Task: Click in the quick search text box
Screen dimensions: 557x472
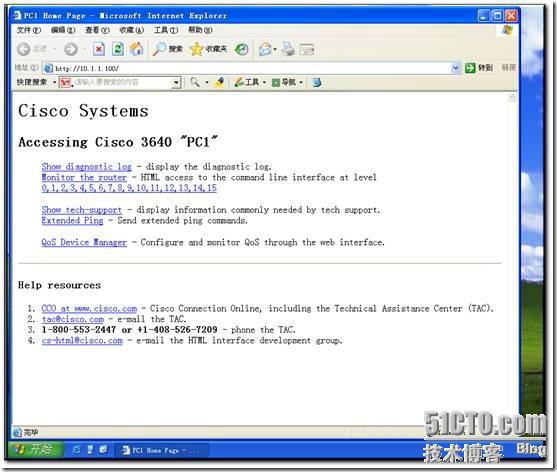Action: pyautogui.click(x=121, y=82)
